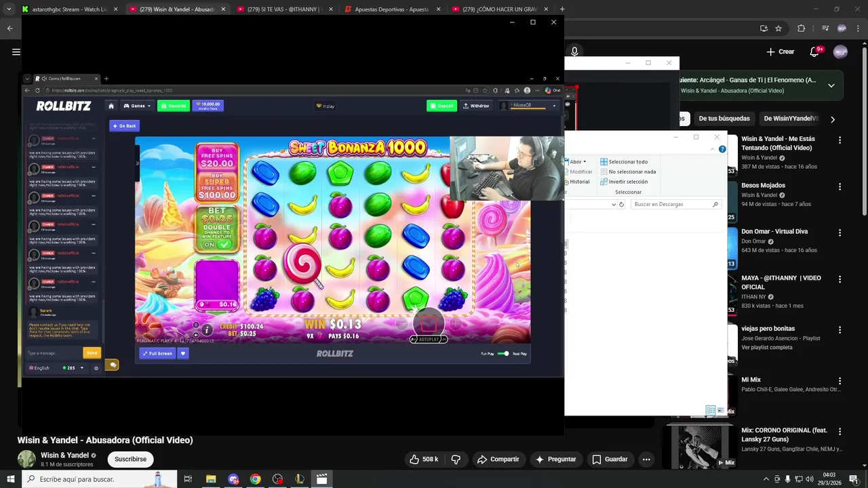Image resolution: width=868 pixels, height=488 pixels.
Task: Select the De tus búsquedas chip
Action: pyautogui.click(x=724, y=119)
